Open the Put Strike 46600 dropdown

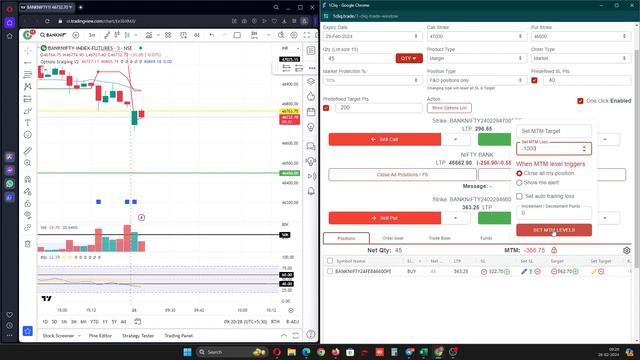580,36
